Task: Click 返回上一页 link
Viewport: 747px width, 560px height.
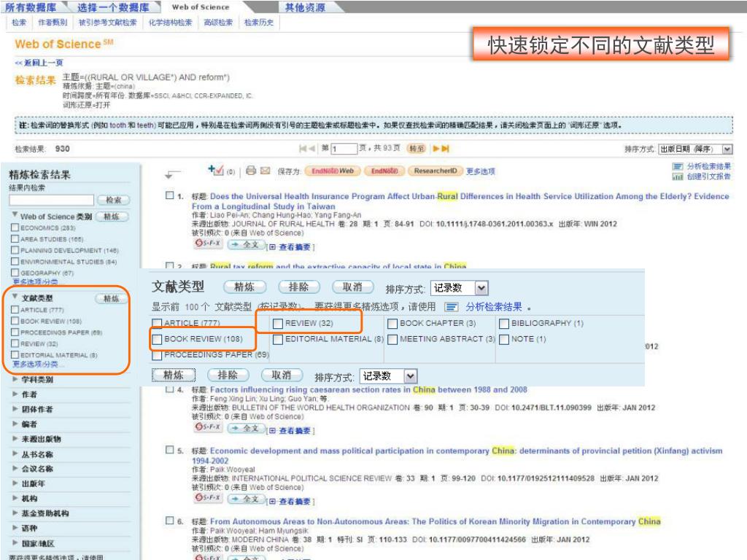Action: (x=39, y=63)
